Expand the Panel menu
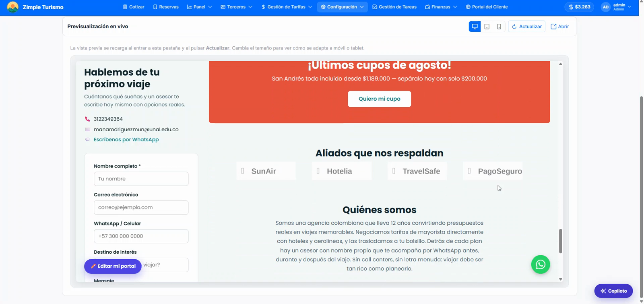644x304 pixels. [x=200, y=7]
